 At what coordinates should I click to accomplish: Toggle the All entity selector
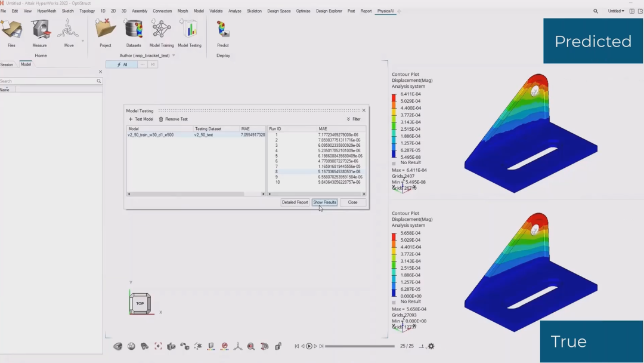pos(122,64)
